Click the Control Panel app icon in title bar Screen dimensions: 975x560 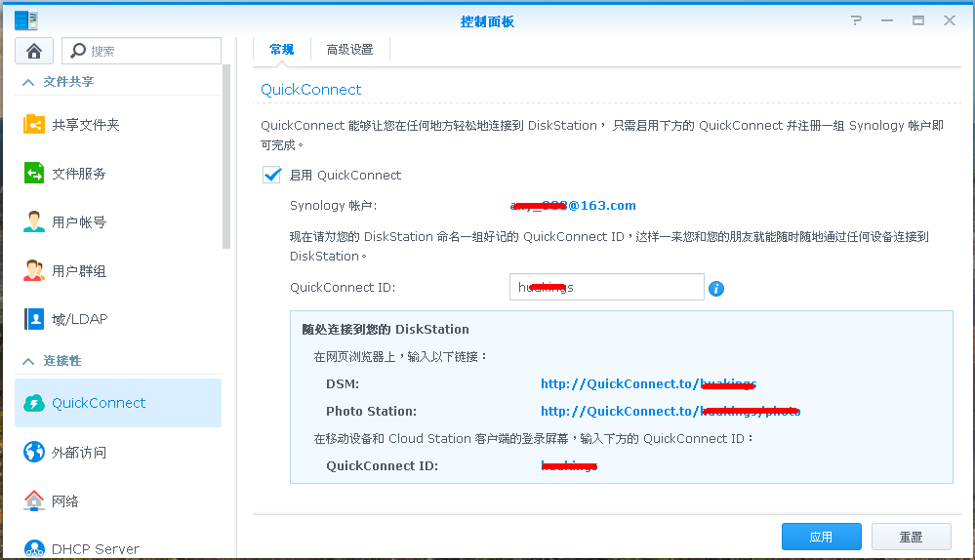(x=26, y=20)
